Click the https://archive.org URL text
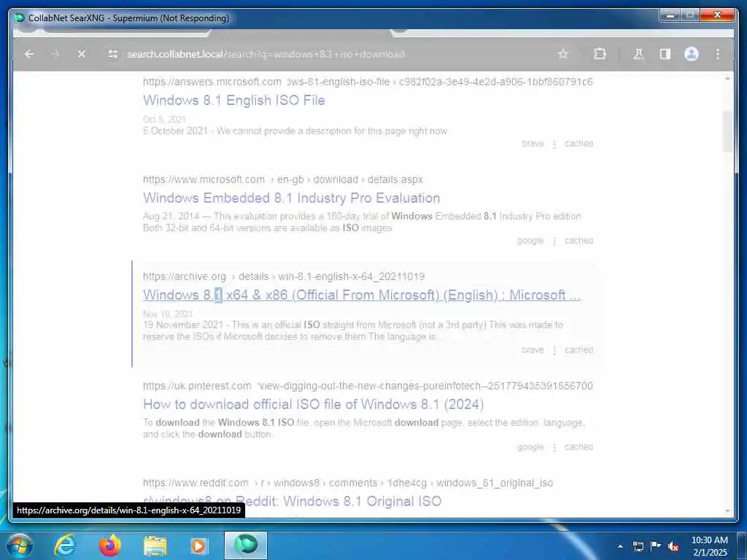Viewport: 747px width, 560px height. point(185,276)
